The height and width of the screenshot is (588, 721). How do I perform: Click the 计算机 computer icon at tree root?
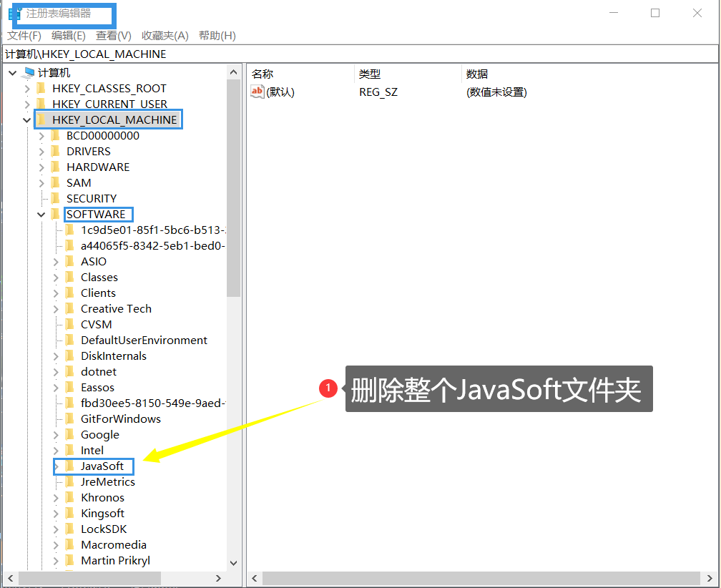[28, 71]
